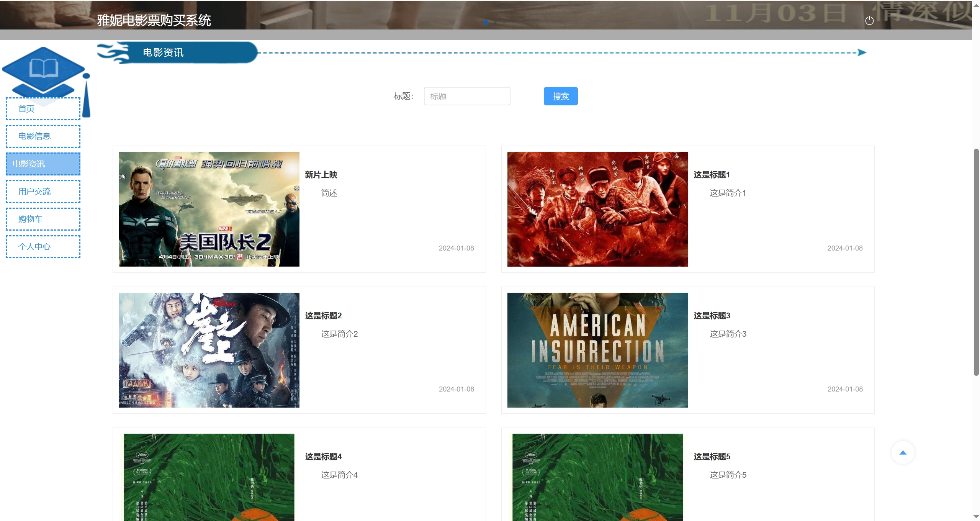Click the 这是简介2 summary text
The image size is (980, 521).
tap(339, 334)
